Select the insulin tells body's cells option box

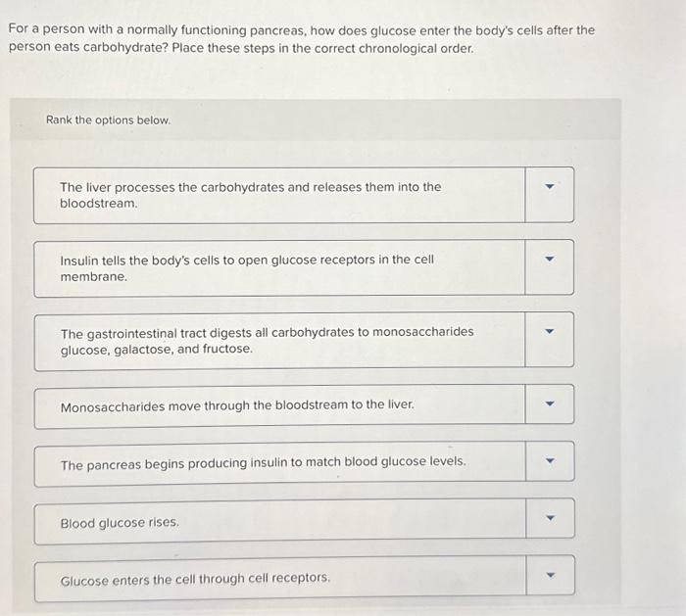coord(279,268)
